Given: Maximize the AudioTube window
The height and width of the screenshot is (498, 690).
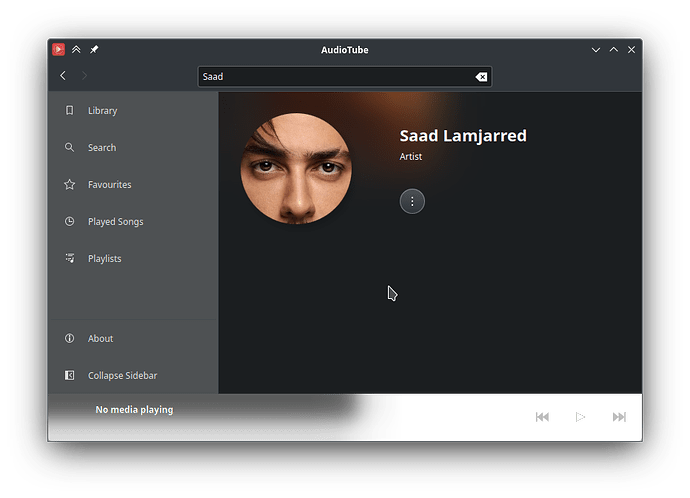Looking at the screenshot, I should coord(613,50).
